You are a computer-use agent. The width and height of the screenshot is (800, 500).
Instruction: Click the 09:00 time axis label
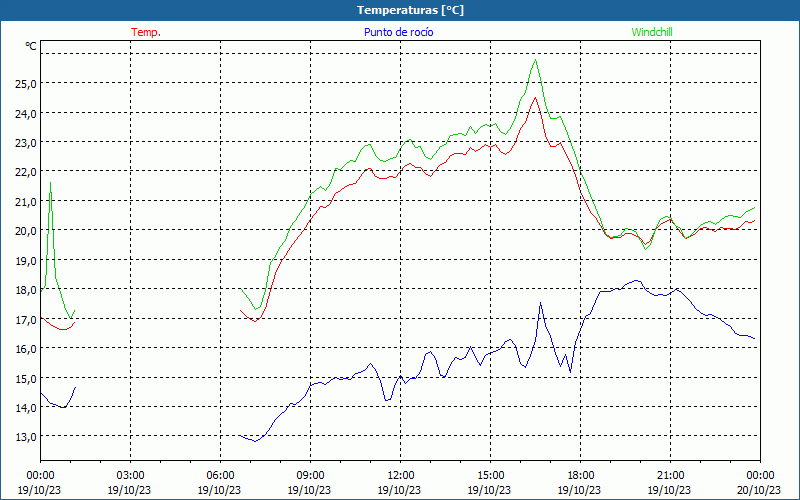310,476
